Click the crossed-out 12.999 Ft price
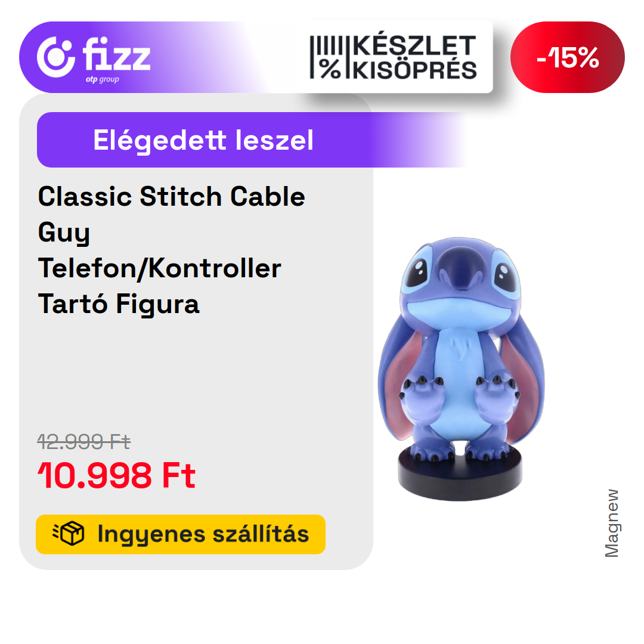This screenshot has width=644, height=644. coord(84,442)
